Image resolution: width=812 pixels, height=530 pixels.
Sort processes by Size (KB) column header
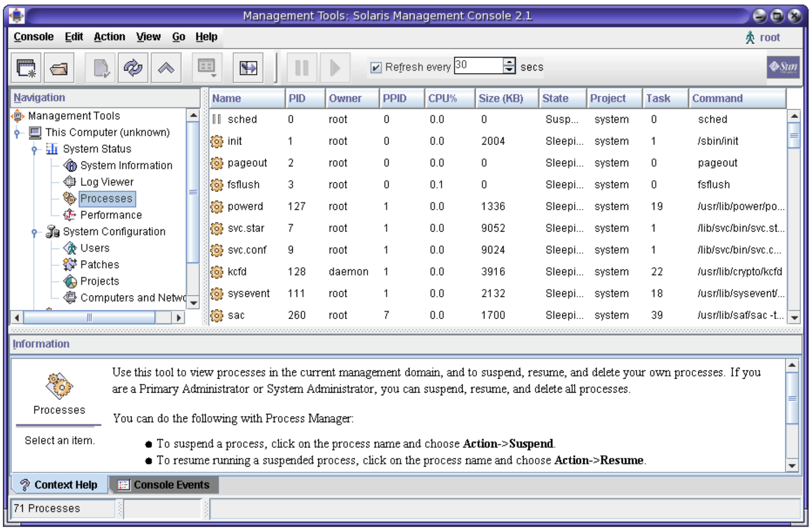click(507, 98)
